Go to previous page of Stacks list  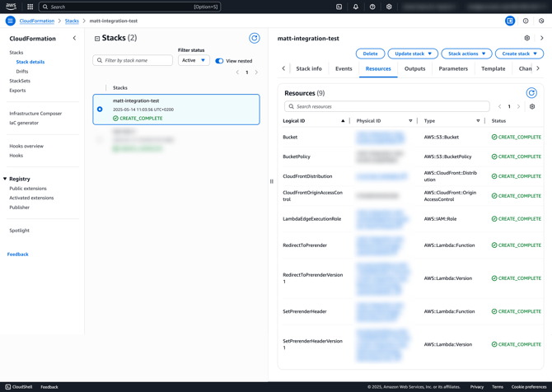coord(237,72)
